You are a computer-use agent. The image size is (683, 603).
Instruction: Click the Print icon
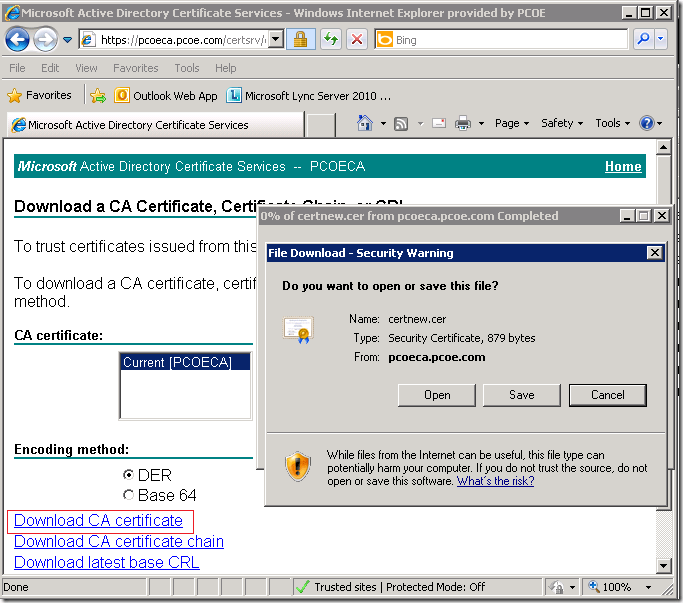pos(463,123)
